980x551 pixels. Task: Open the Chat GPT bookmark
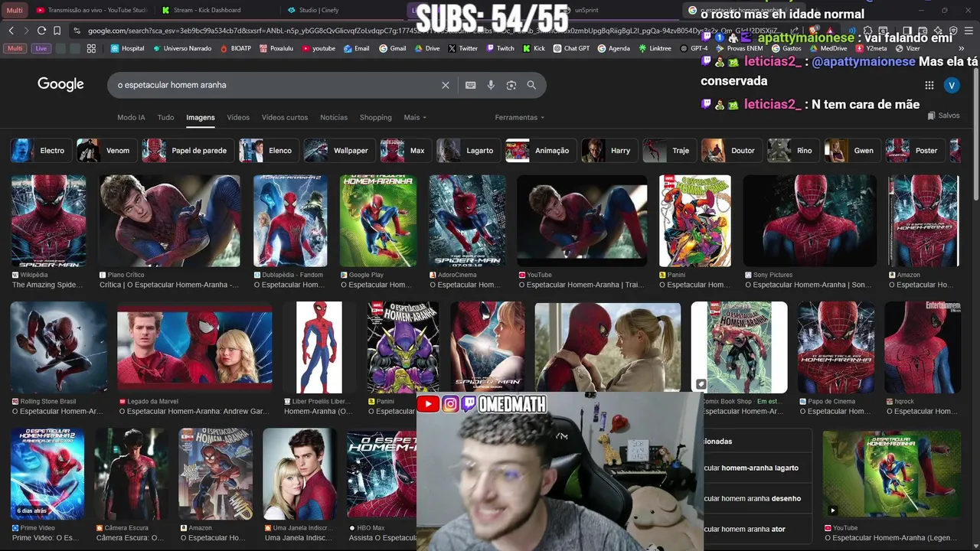coord(571,48)
